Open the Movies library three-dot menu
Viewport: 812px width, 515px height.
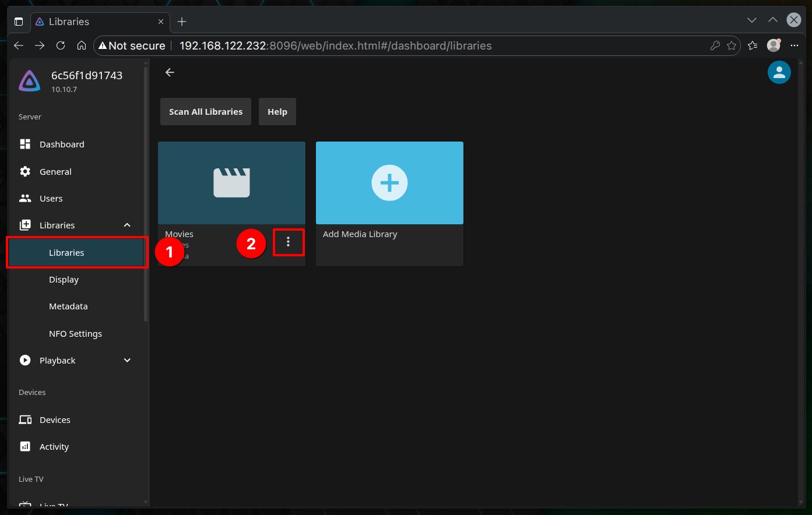point(288,242)
